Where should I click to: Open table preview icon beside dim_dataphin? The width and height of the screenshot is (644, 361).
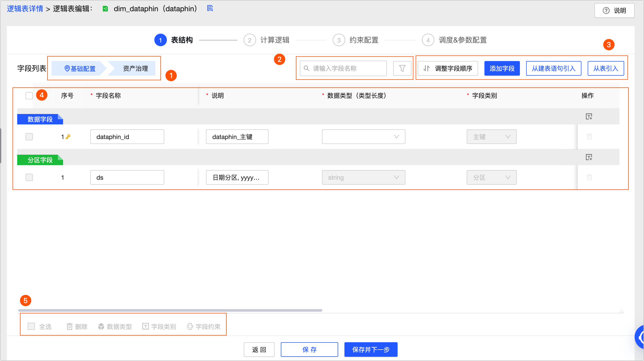tap(210, 8)
